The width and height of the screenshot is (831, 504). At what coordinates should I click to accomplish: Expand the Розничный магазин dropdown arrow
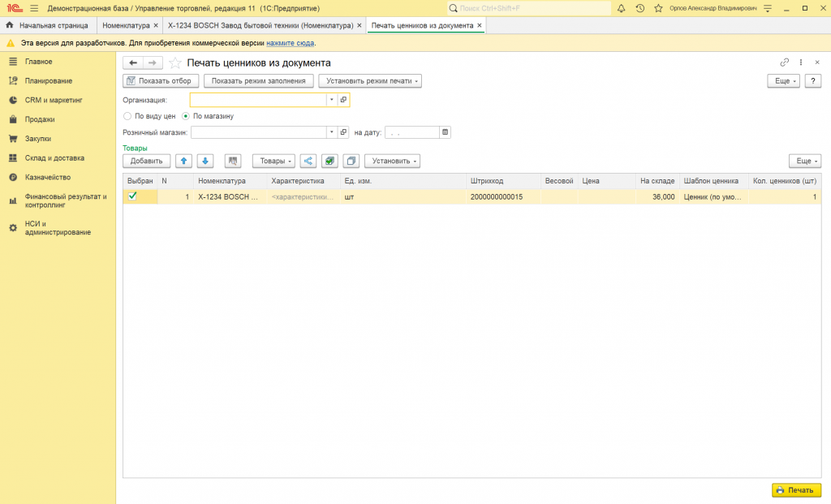332,132
